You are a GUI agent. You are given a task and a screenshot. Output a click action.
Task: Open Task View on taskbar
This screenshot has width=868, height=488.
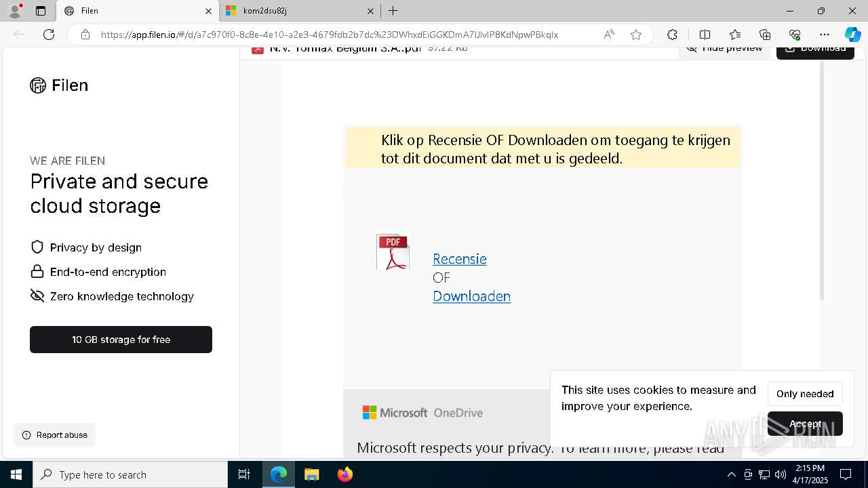(244, 474)
